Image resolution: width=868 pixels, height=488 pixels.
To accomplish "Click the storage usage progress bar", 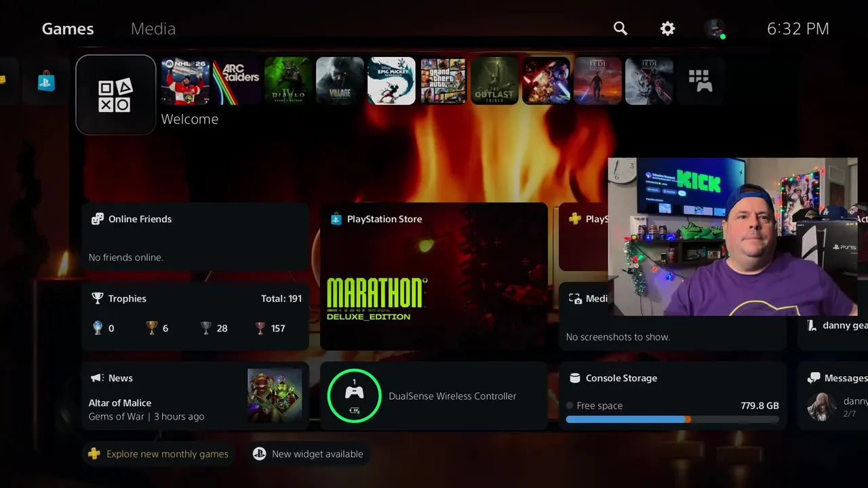I will (x=673, y=420).
